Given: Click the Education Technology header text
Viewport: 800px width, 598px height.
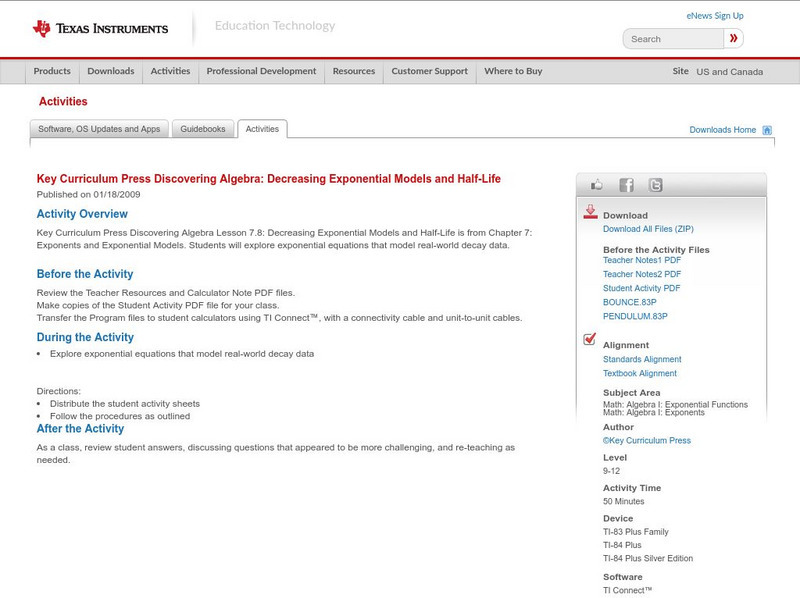Looking at the screenshot, I should tap(275, 26).
